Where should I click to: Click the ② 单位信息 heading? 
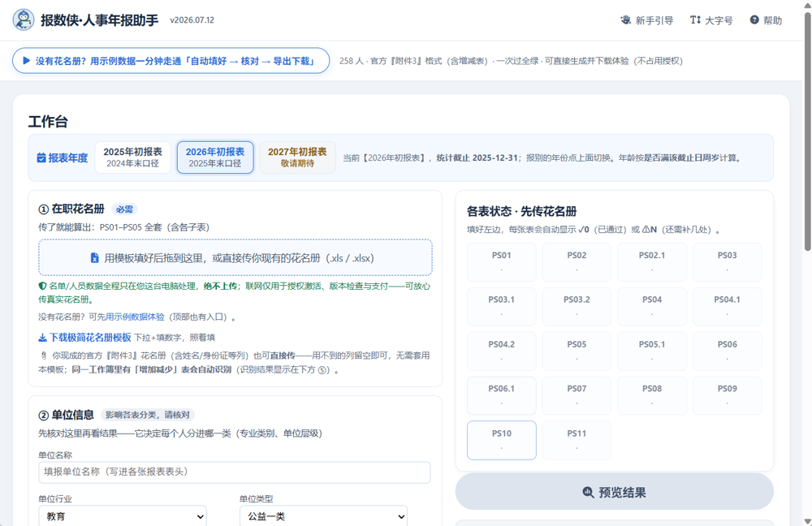[x=67, y=415]
